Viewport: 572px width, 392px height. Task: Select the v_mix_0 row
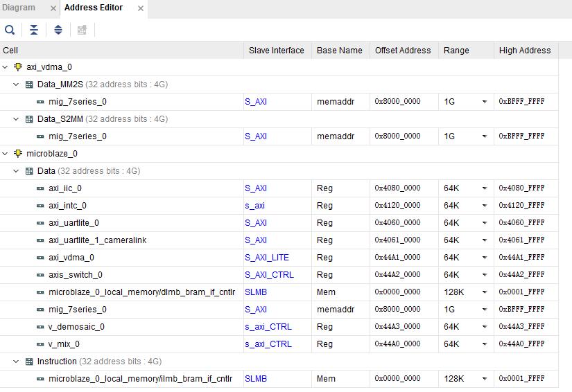click(x=279, y=344)
